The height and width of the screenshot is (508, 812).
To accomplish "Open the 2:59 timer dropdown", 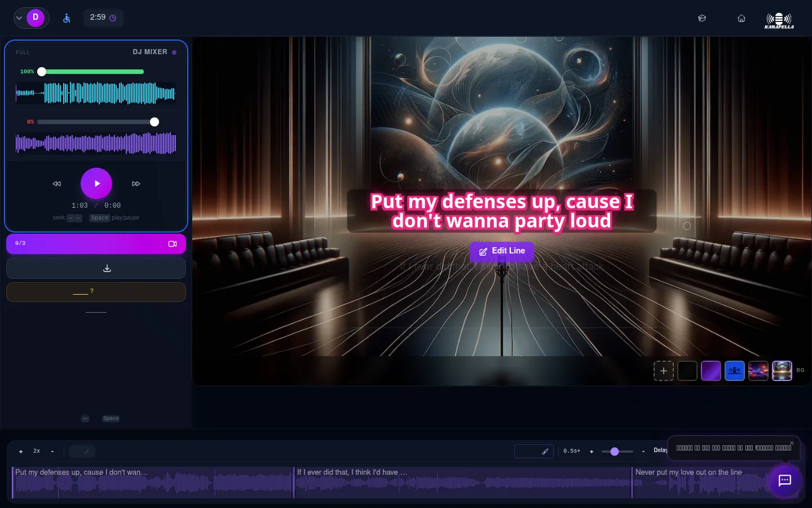I will coord(103,17).
